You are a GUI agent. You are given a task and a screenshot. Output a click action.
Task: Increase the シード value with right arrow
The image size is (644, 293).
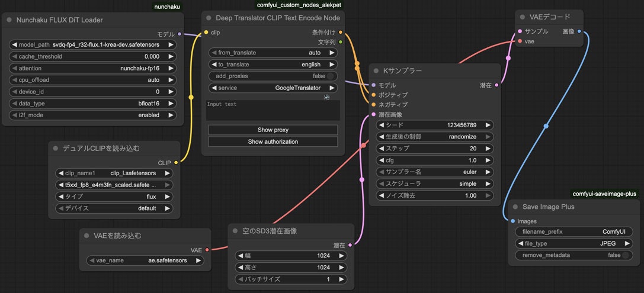488,125
